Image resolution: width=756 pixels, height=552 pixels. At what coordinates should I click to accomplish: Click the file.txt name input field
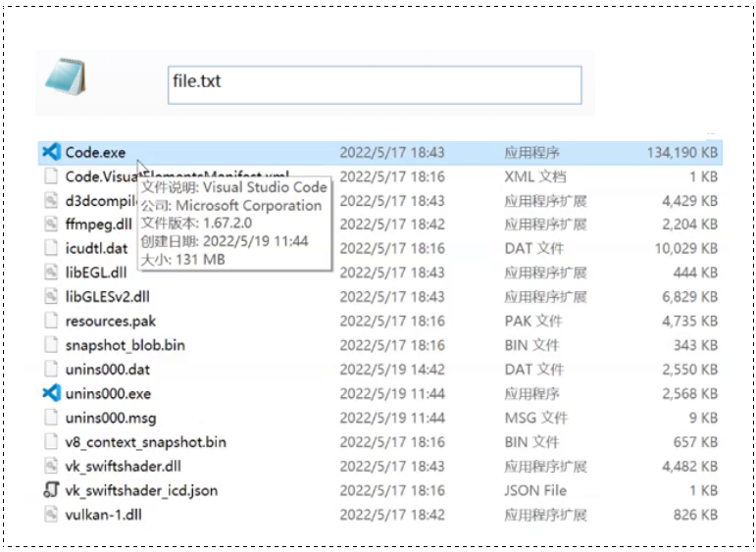click(x=375, y=84)
